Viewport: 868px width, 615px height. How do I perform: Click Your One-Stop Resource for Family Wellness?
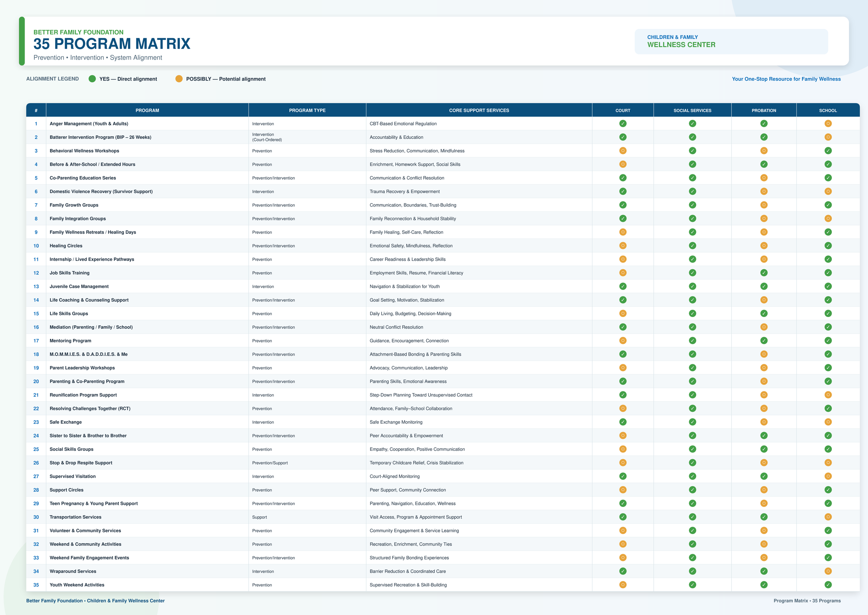click(x=786, y=79)
